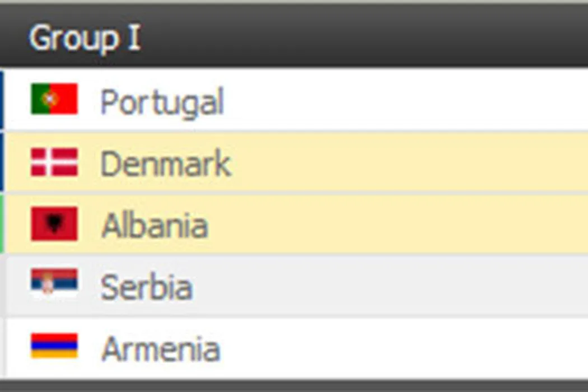Open the Denmark team link
The width and height of the screenshot is (588, 392).
tap(165, 164)
